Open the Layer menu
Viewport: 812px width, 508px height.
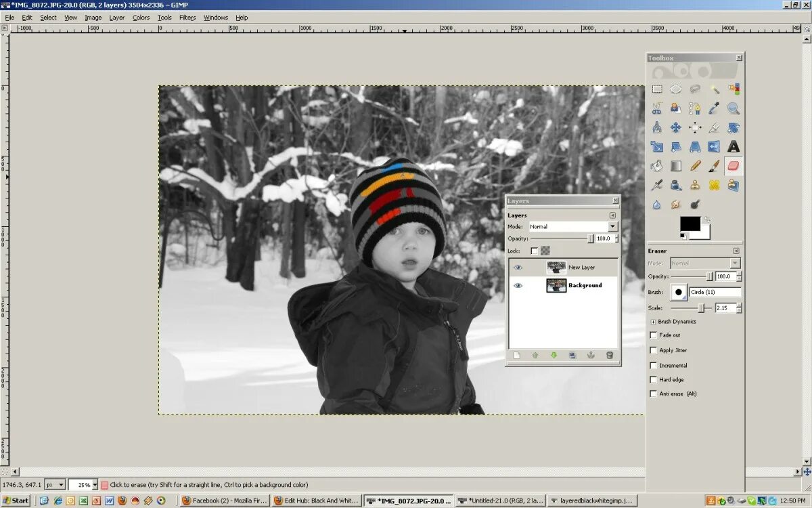tap(117, 18)
